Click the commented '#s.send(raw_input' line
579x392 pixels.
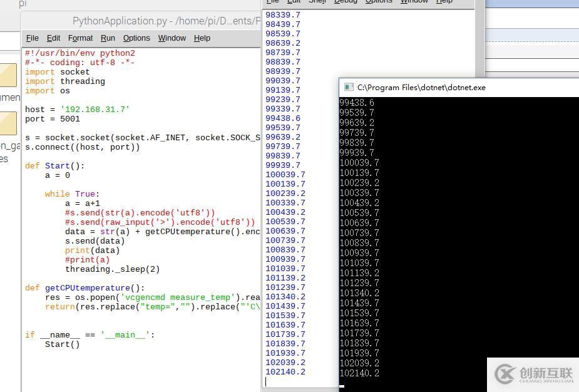click(x=160, y=222)
